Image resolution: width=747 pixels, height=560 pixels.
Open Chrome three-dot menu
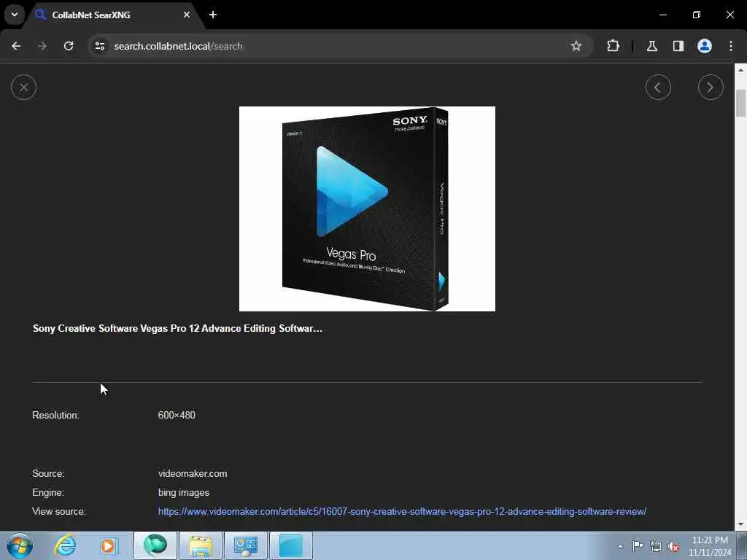(x=731, y=46)
